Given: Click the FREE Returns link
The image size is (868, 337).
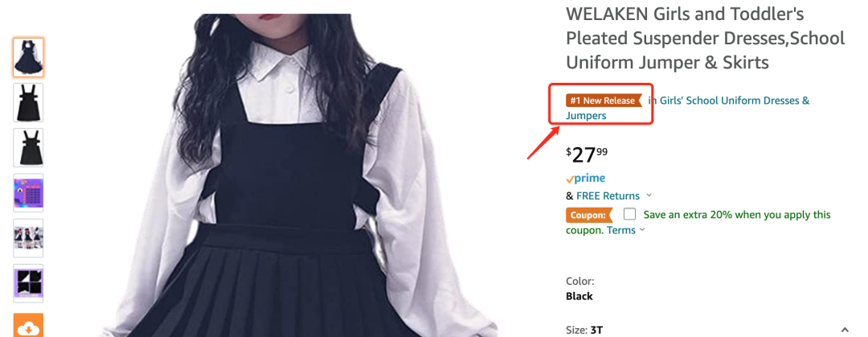Looking at the screenshot, I should coord(608,195).
